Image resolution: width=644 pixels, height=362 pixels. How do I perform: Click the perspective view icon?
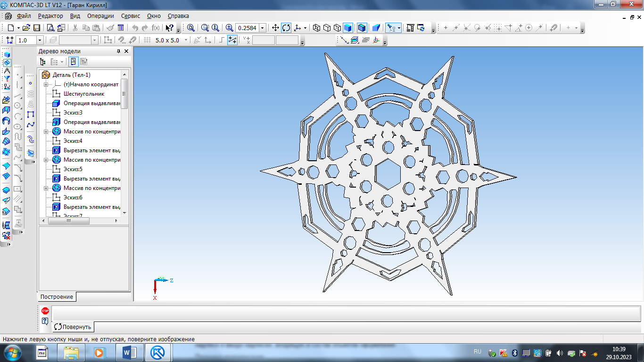pyautogui.click(x=377, y=28)
